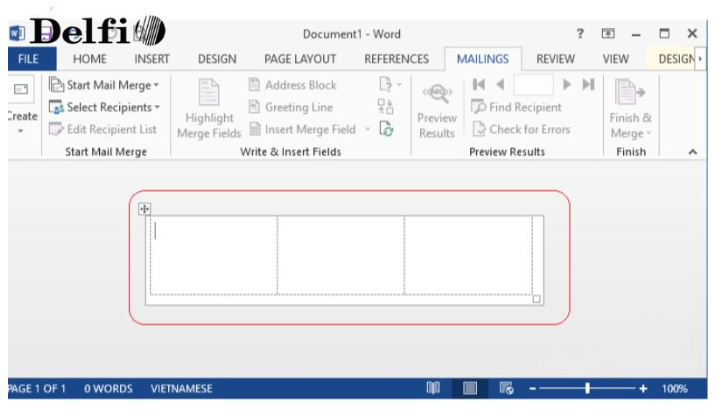Click the zoom slider handle
The image size is (714, 410).
pyautogui.click(x=588, y=388)
